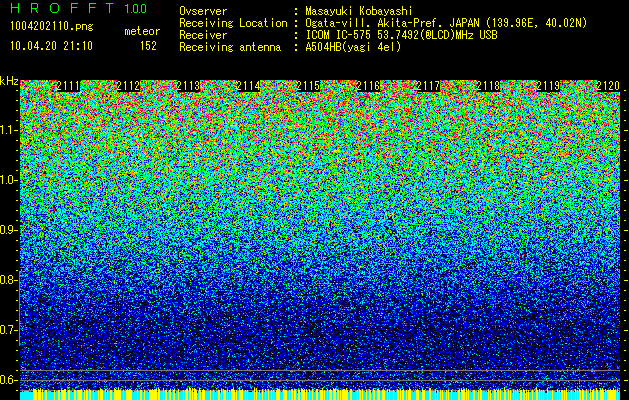Click time marker 2117
Image resolution: width=629 pixels, height=400 pixels.
click(x=428, y=86)
